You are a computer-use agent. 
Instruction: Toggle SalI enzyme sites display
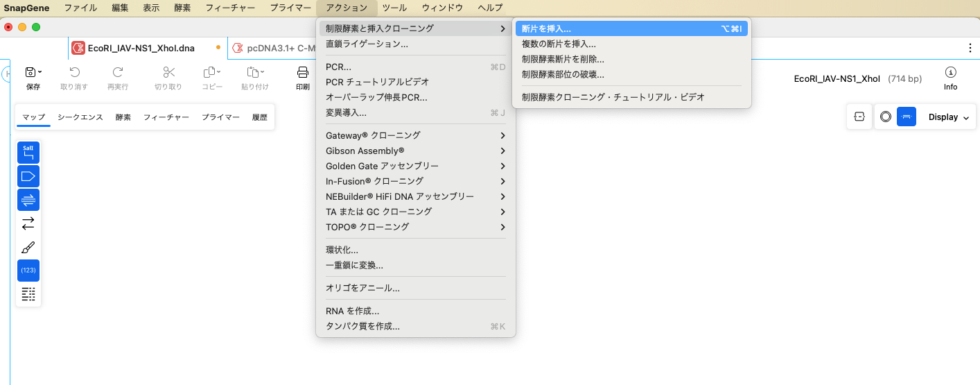pos(28,153)
